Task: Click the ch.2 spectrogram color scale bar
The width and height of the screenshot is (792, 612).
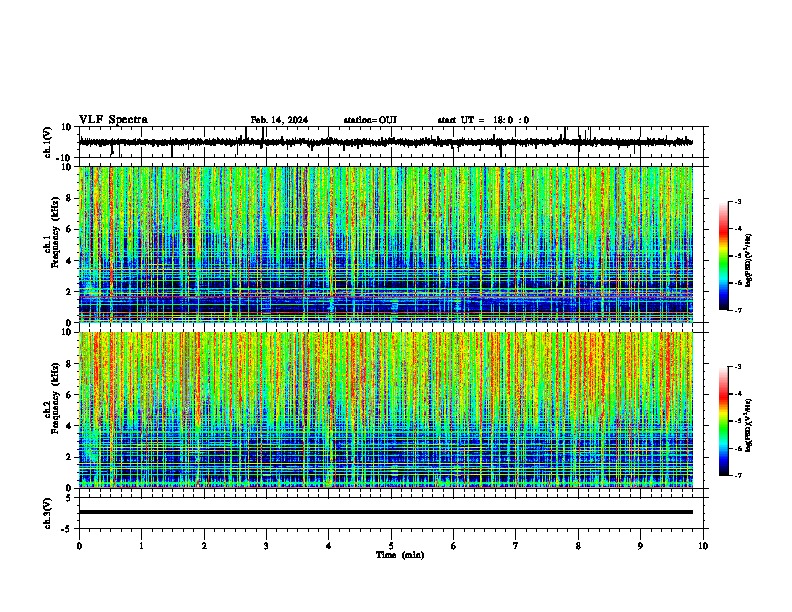Action: (x=724, y=421)
